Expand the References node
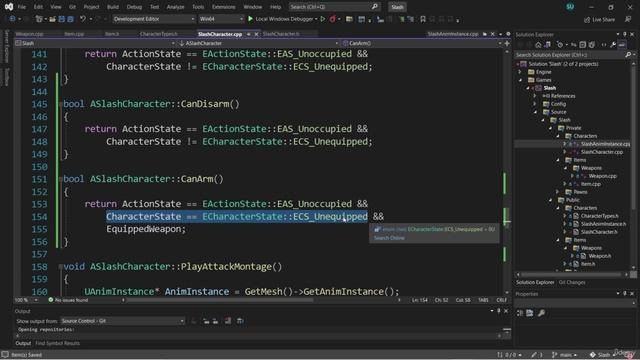 coord(535,96)
